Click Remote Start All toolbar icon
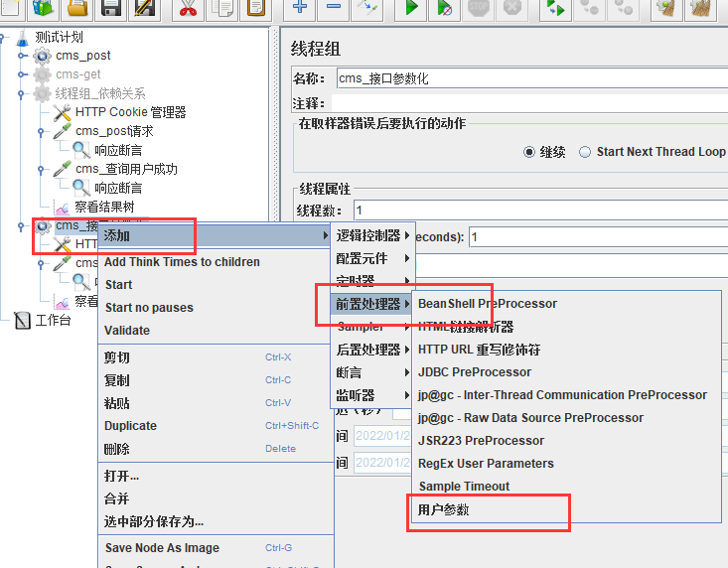Image resolution: width=728 pixels, height=568 pixels. pos(556,8)
